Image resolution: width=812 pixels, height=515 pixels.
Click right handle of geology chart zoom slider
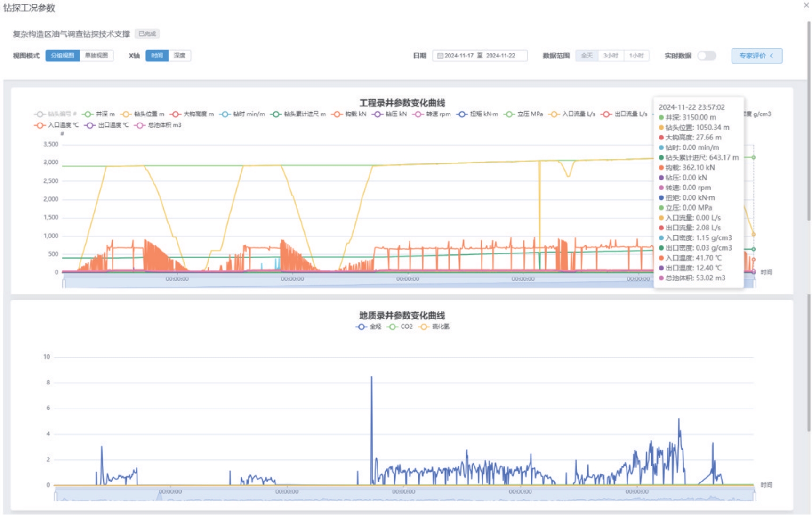(x=755, y=495)
